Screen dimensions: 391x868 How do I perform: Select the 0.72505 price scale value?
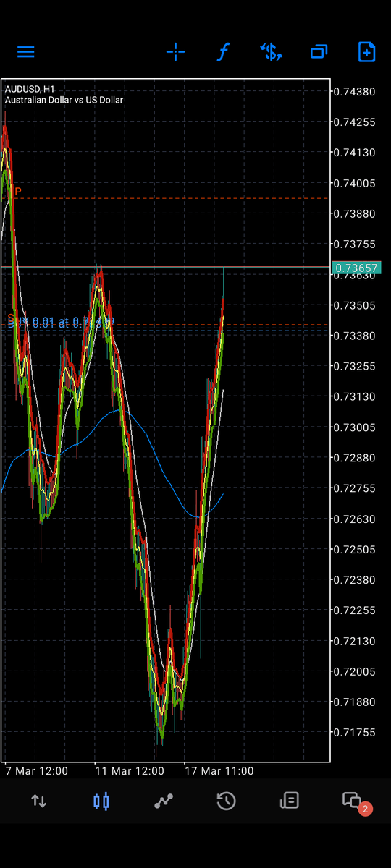click(x=355, y=550)
